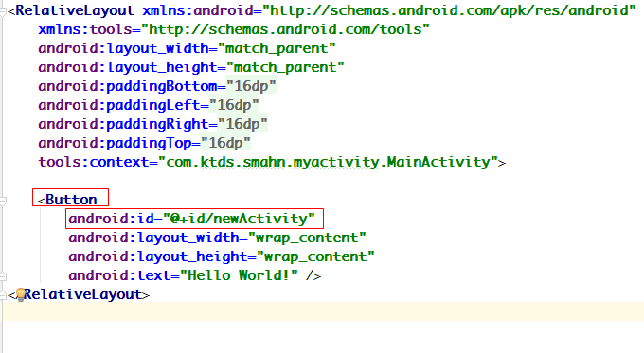This screenshot has width=644, height=353.
Task: Place cursor on the Button tag name
Action: [x=71, y=200]
